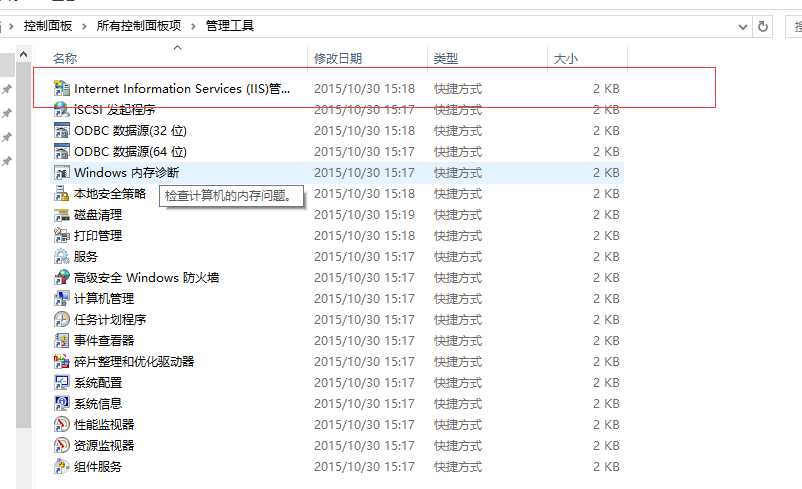Select 打印管理 file name
Viewport: 802px width, 489px height.
point(98,235)
